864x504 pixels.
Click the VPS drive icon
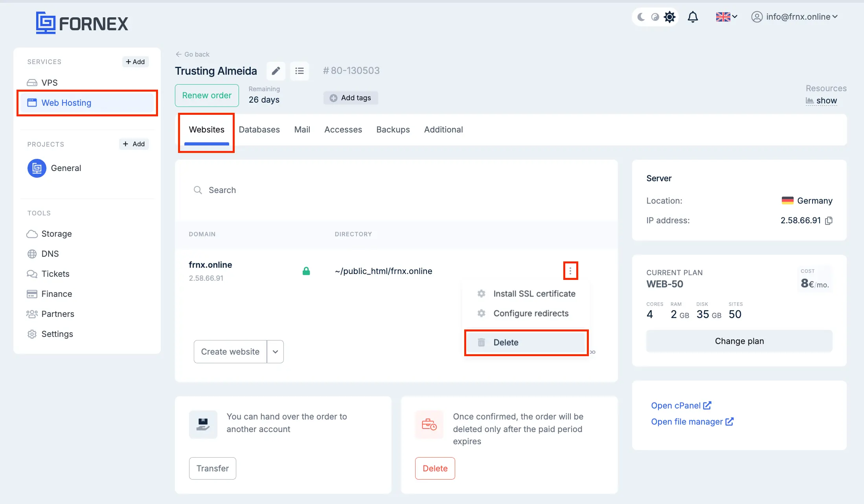[x=32, y=83]
